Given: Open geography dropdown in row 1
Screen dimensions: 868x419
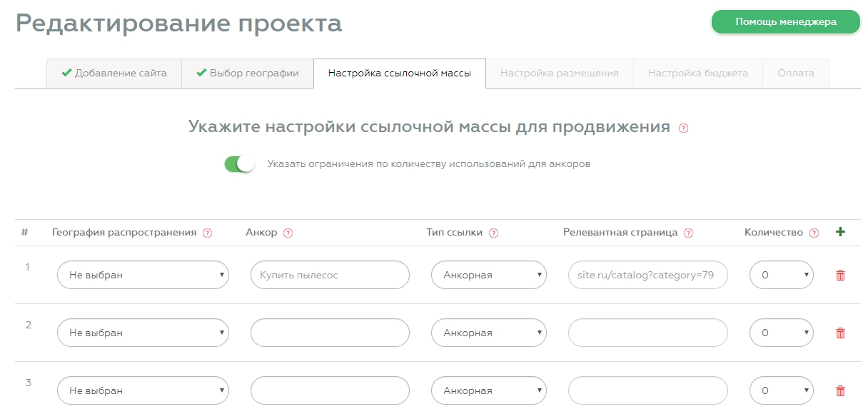Looking at the screenshot, I should click(143, 275).
